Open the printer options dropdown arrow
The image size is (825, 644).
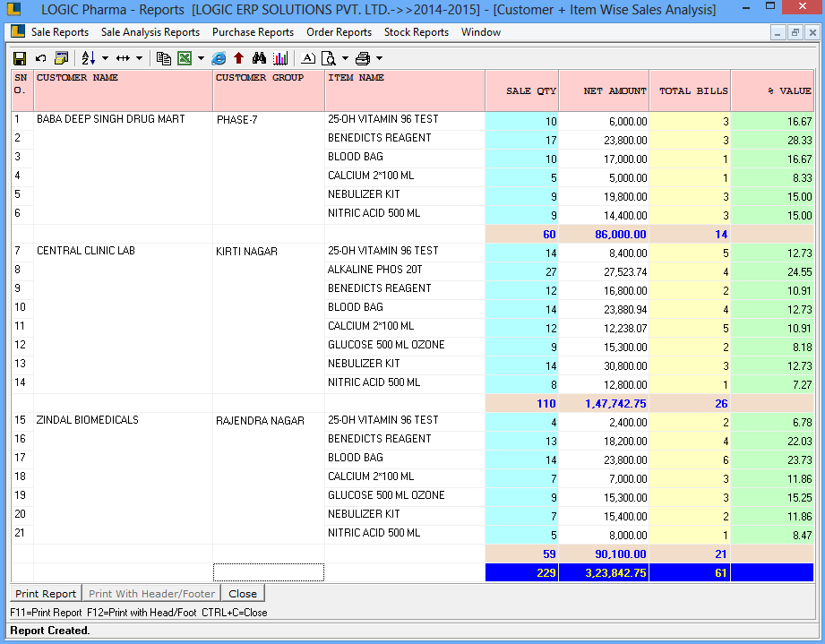379,58
